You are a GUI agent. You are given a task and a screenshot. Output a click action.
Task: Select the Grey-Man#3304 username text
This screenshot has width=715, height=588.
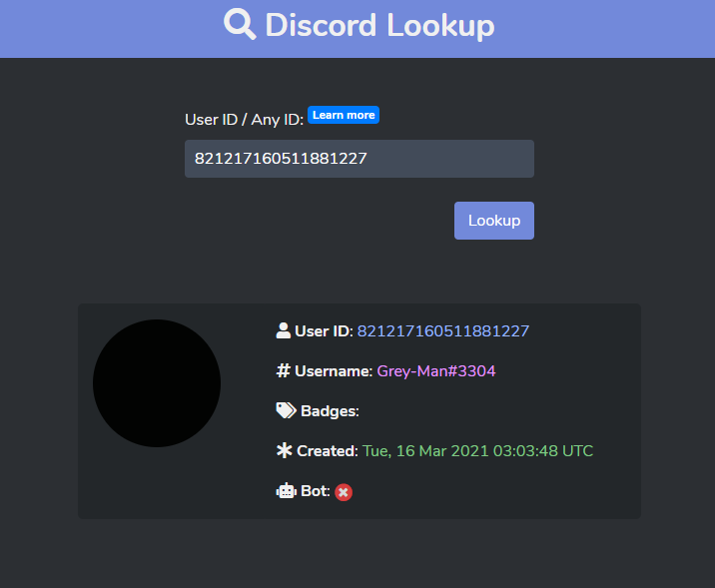(436, 371)
